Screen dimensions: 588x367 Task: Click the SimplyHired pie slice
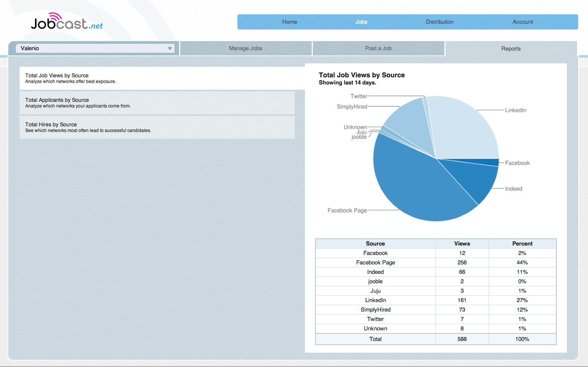click(413, 126)
